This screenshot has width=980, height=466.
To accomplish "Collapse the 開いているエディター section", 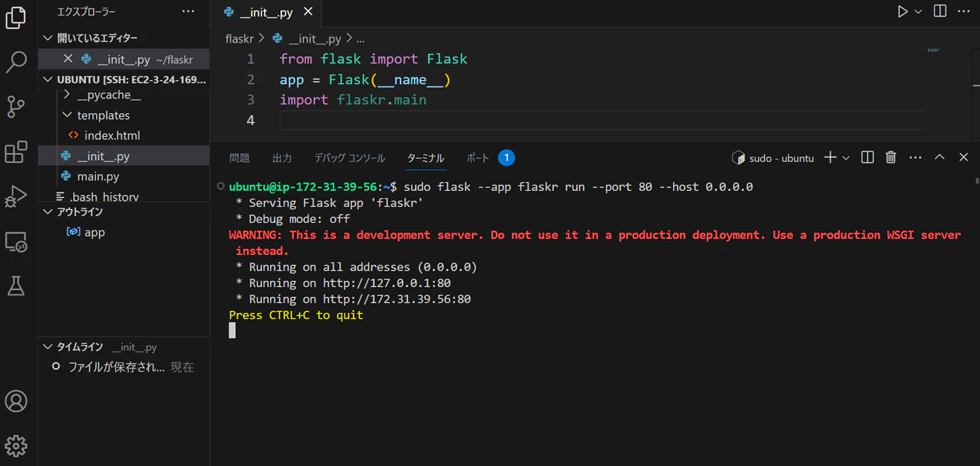I will (x=124, y=38).
